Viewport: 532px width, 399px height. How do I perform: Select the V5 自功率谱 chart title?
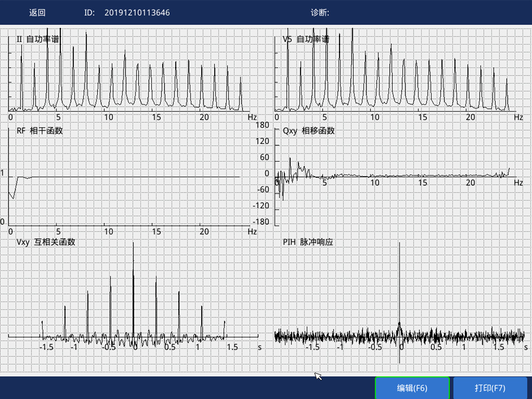click(x=306, y=39)
